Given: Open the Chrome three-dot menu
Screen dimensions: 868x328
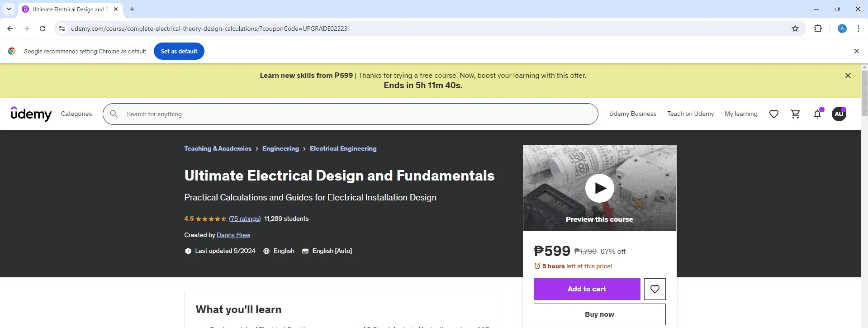Looking at the screenshot, I should point(859,29).
